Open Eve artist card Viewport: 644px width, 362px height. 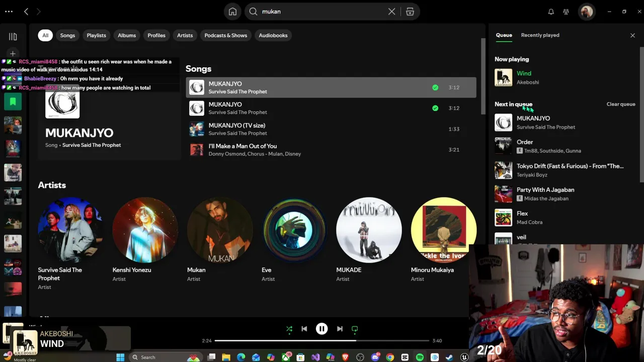pos(294,239)
